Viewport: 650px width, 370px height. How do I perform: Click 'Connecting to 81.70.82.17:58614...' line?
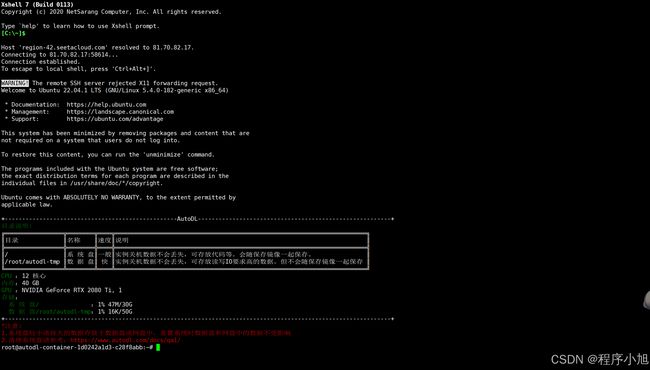(x=60, y=55)
